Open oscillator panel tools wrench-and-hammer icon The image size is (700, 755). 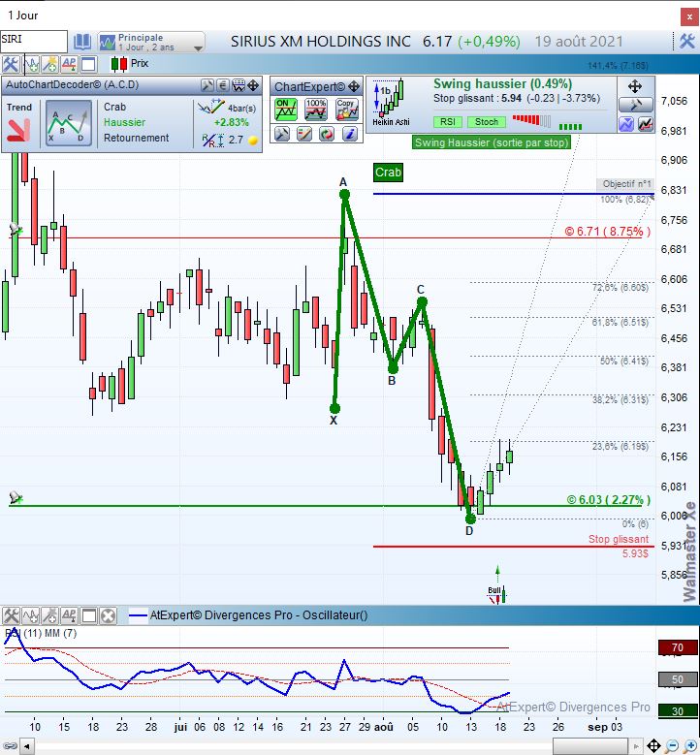11,615
